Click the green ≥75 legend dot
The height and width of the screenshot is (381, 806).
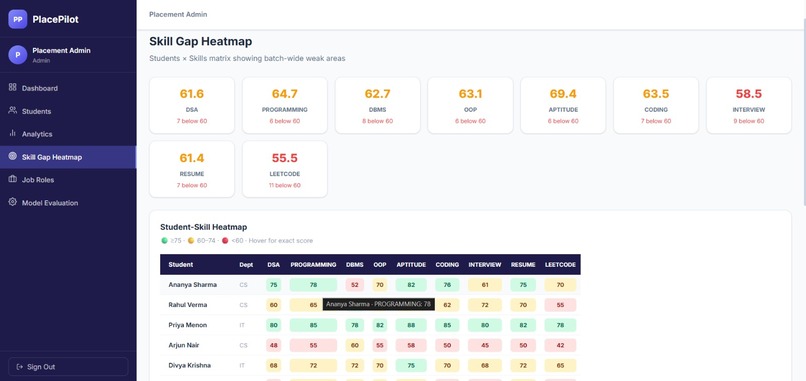tap(164, 241)
